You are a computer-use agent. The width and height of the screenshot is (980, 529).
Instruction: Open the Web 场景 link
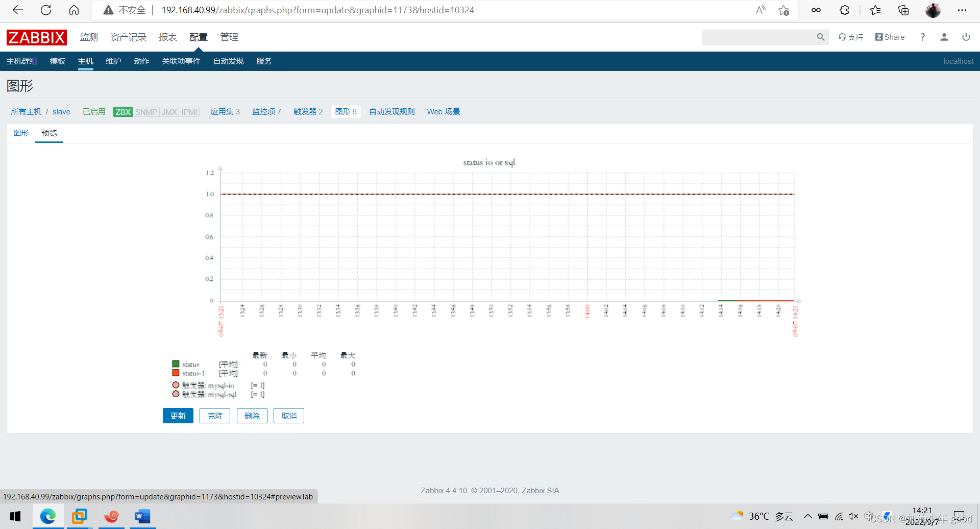click(444, 112)
